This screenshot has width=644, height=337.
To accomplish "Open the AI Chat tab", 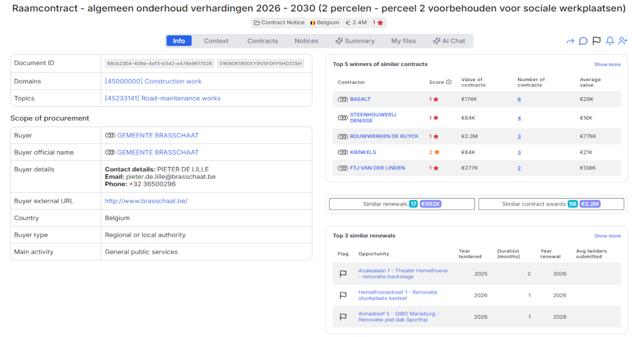I will pos(449,41).
